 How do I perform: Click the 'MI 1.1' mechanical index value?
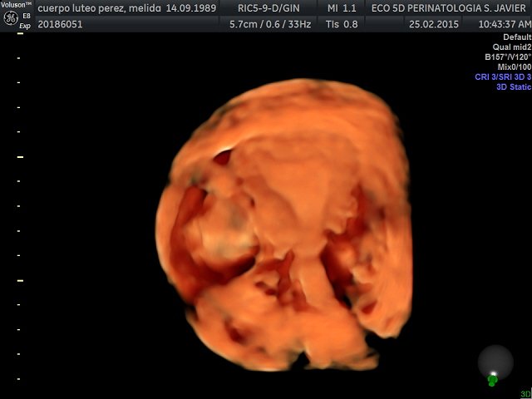tap(342, 8)
